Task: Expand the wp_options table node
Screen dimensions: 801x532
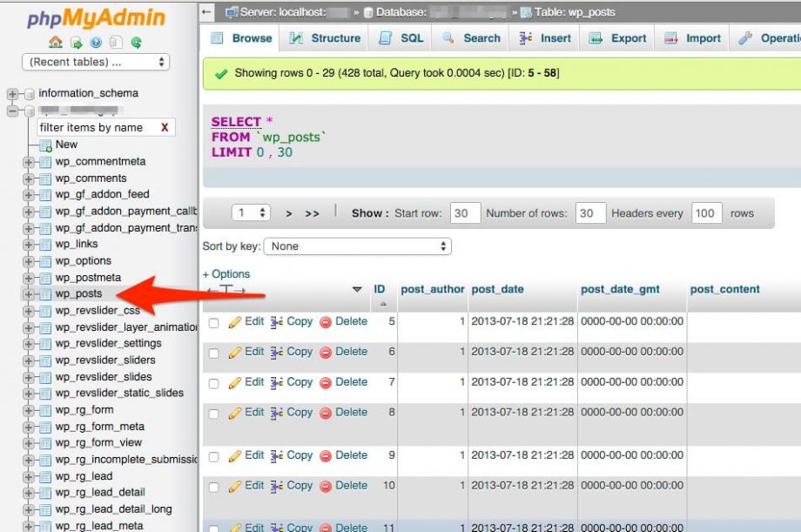Action: click(x=29, y=262)
